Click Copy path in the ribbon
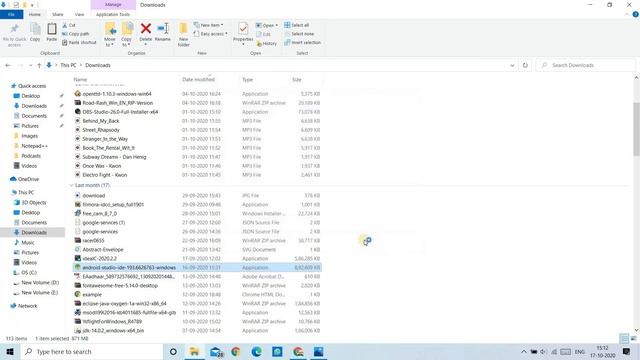The image size is (640, 360). tap(76, 34)
